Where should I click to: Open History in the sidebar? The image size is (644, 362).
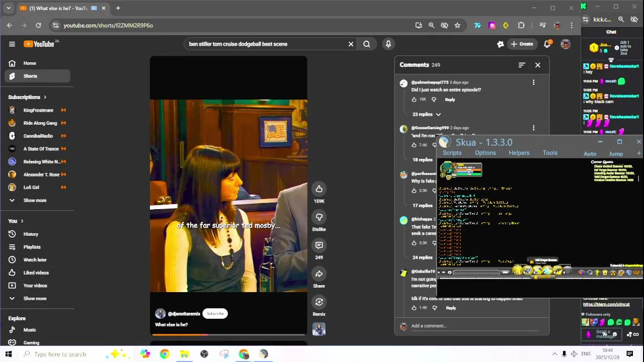click(37, 234)
